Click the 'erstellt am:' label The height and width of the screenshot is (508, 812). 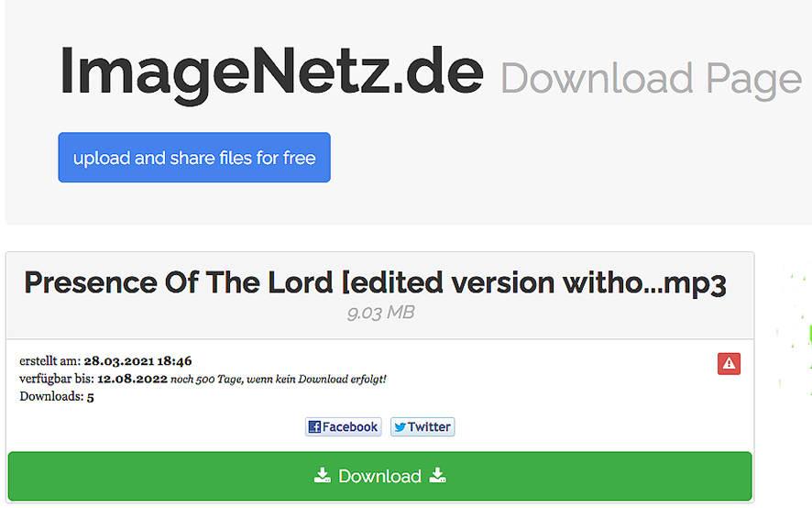50,360
